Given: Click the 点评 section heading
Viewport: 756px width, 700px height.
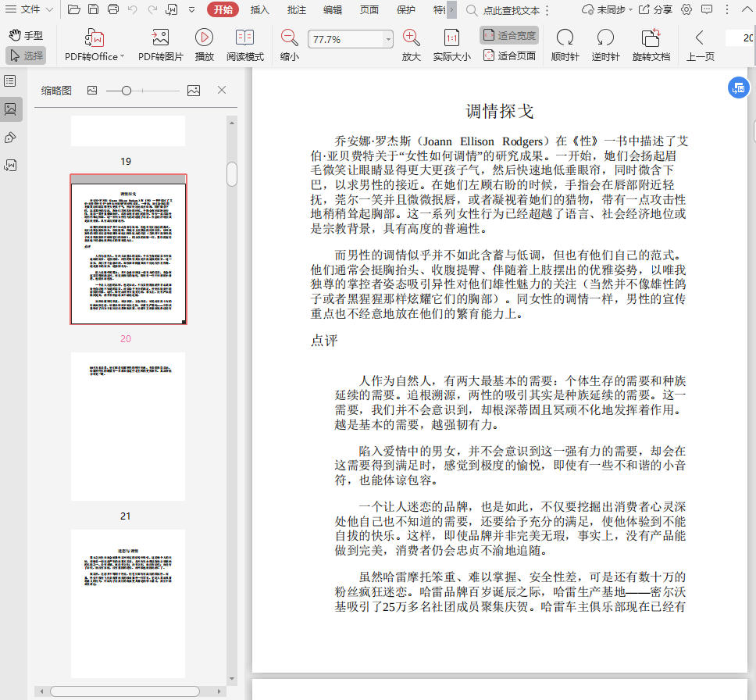Looking at the screenshot, I should (324, 341).
